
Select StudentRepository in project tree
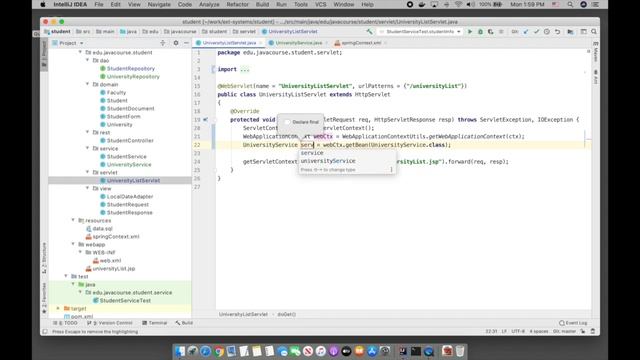(131, 69)
